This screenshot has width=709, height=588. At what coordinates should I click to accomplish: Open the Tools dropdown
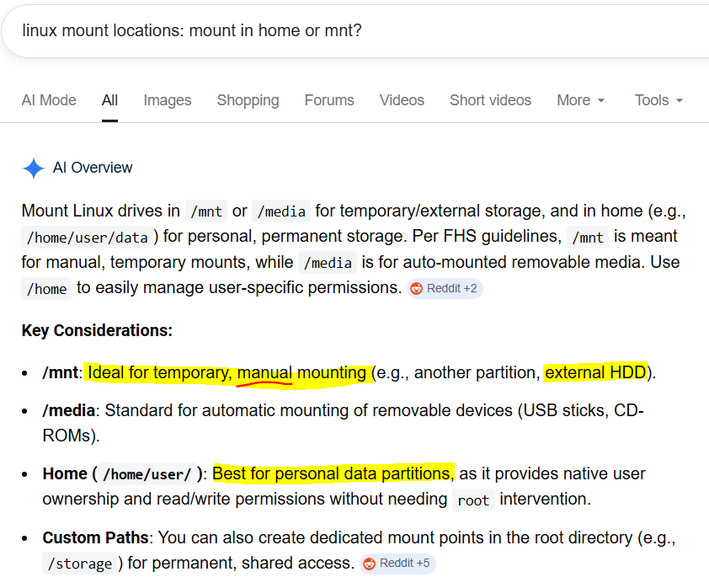[x=658, y=100]
